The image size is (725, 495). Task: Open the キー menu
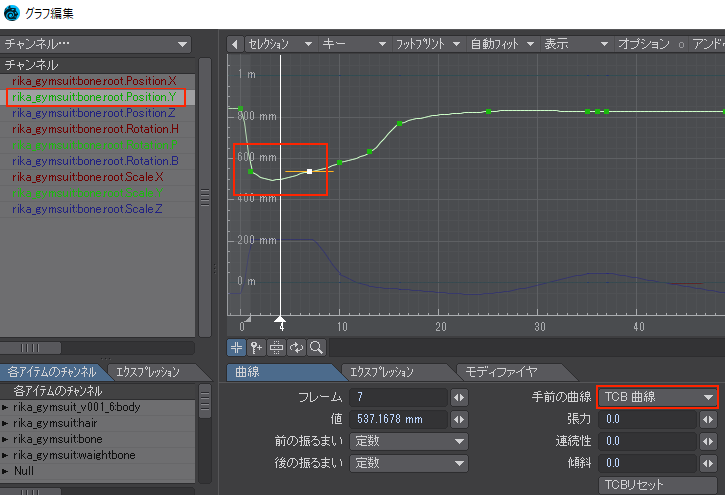354,44
